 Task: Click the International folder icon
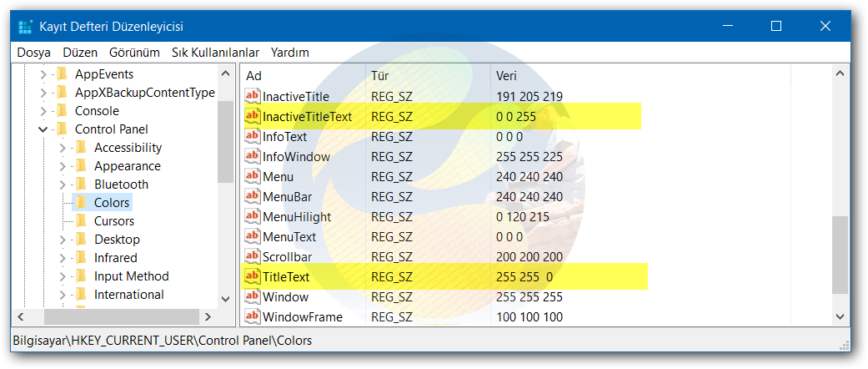tap(82, 294)
